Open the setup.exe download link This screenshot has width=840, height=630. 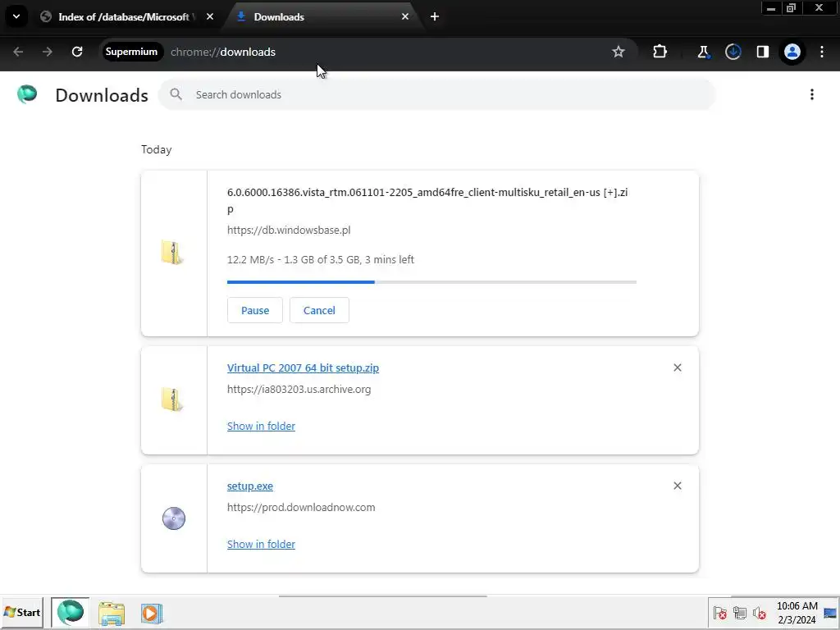pyautogui.click(x=249, y=486)
